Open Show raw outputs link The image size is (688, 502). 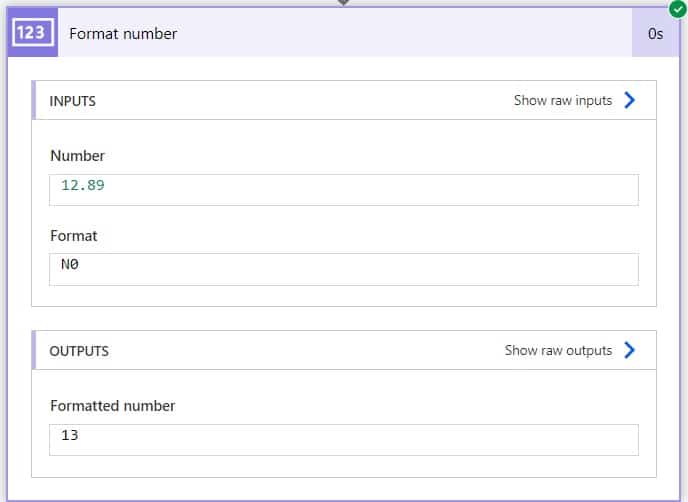tap(558, 350)
